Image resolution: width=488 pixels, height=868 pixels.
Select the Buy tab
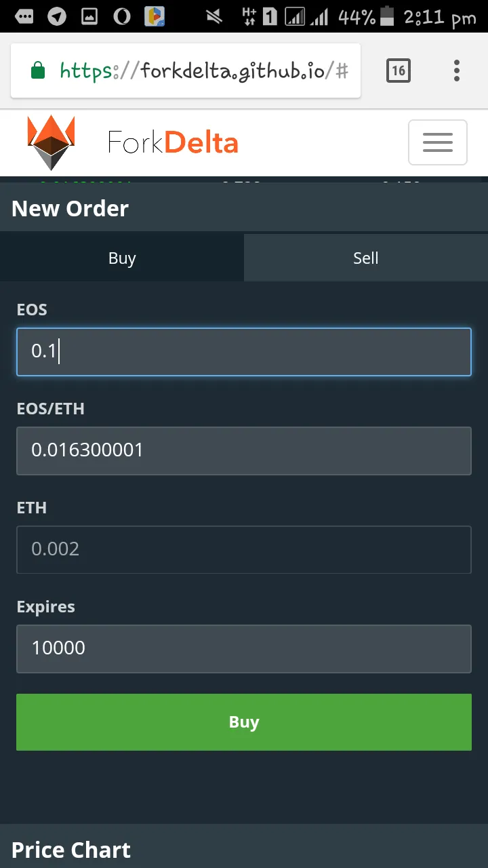coord(122,258)
